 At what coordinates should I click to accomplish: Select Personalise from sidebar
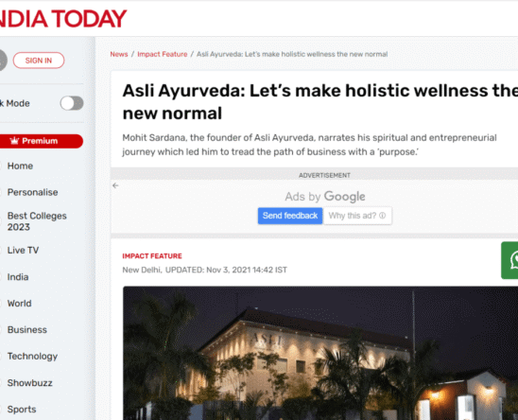[33, 192]
